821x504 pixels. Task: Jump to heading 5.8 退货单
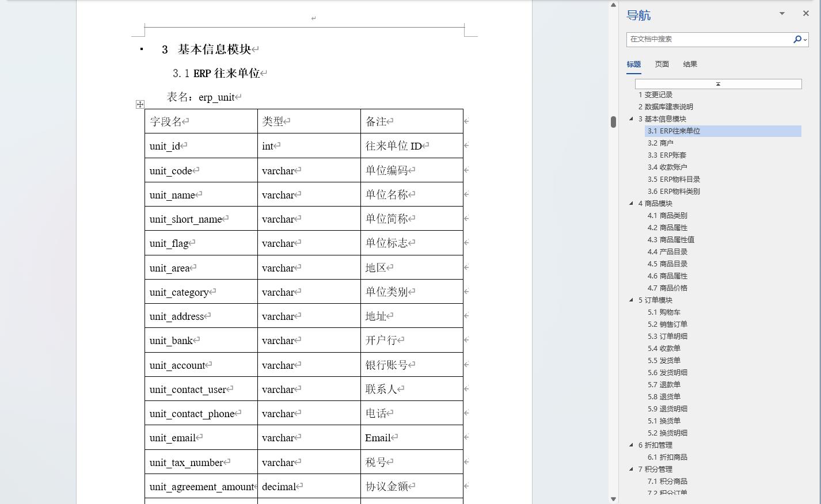[664, 397]
